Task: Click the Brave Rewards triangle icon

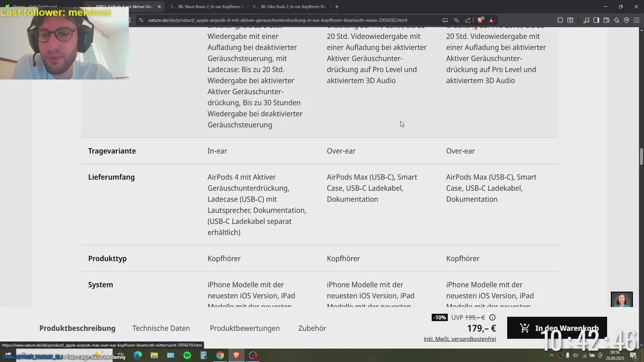Action: tap(491, 20)
